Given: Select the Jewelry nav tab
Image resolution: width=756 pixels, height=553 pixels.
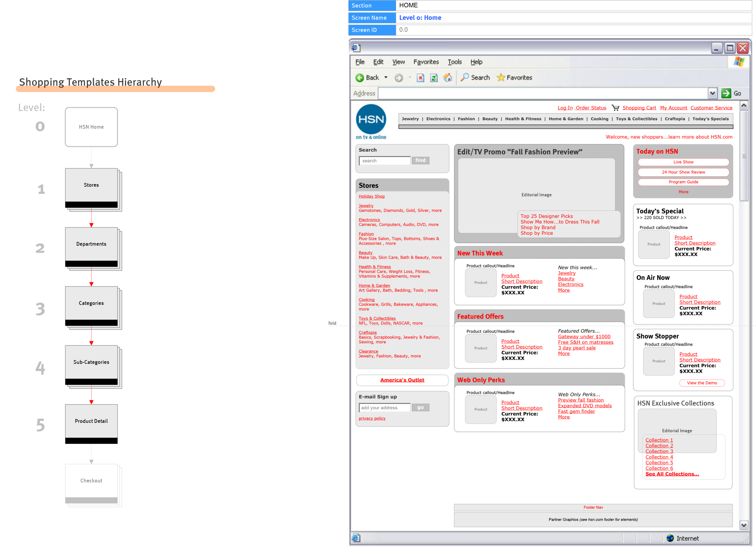Looking at the screenshot, I should point(410,119).
